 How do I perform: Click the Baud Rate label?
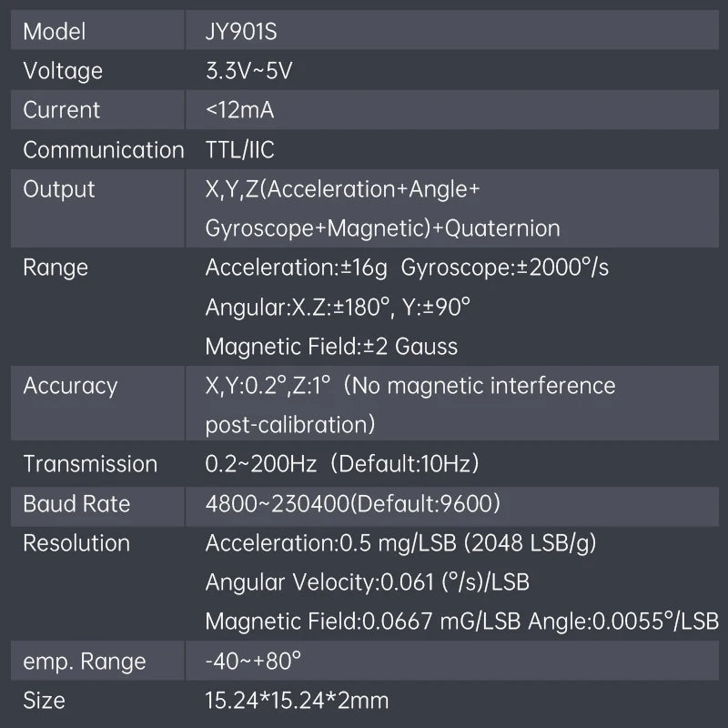point(76,504)
